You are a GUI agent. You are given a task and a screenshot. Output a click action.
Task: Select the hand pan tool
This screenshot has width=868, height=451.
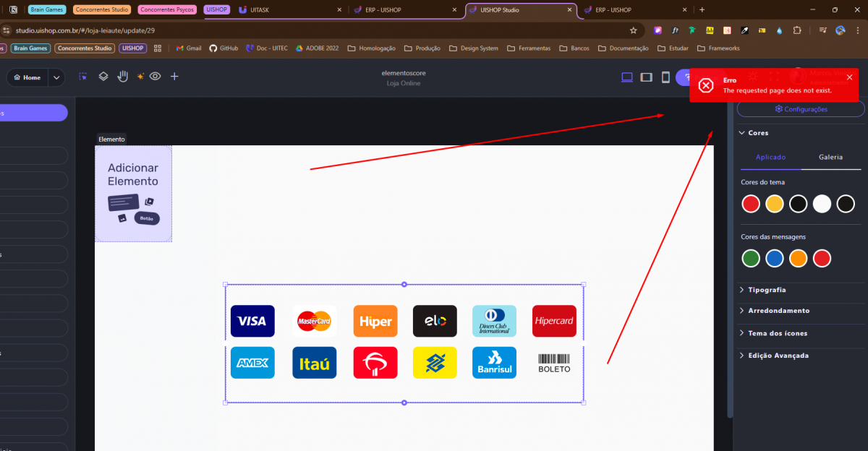(123, 77)
